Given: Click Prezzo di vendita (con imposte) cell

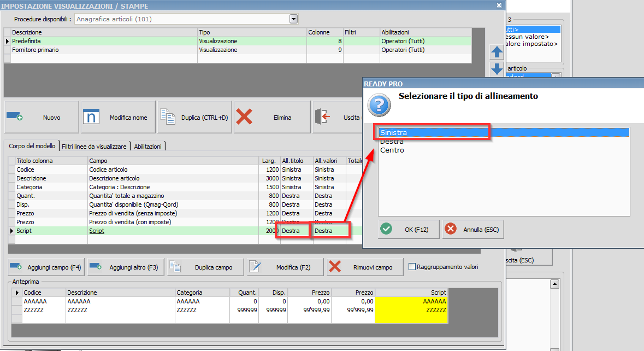Looking at the screenshot, I should (x=173, y=222).
